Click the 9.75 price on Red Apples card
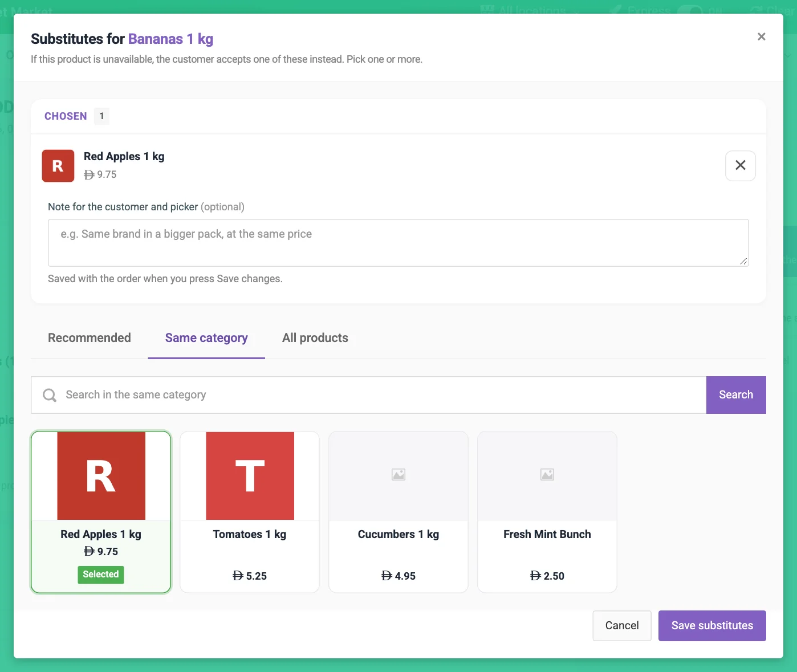Image resolution: width=797 pixels, height=672 pixels. (x=101, y=551)
